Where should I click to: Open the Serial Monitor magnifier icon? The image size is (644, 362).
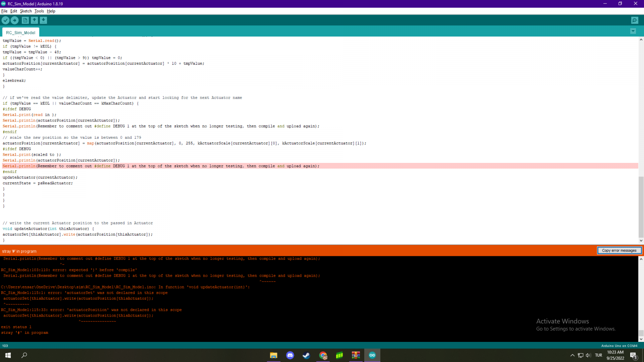(x=635, y=21)
